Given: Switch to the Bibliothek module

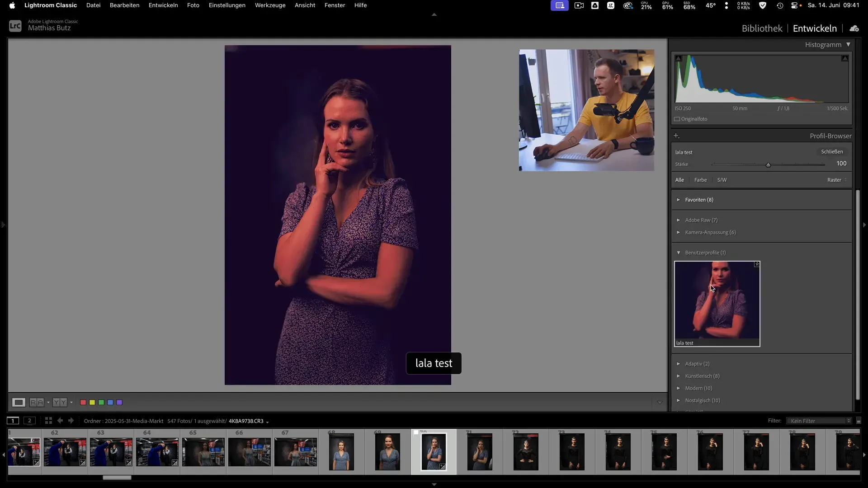Looking at the screenshot, I should point(762,28).
